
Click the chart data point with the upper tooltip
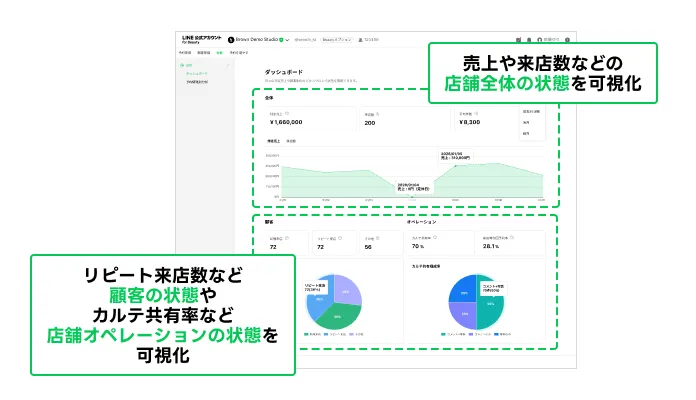(456, 166)
